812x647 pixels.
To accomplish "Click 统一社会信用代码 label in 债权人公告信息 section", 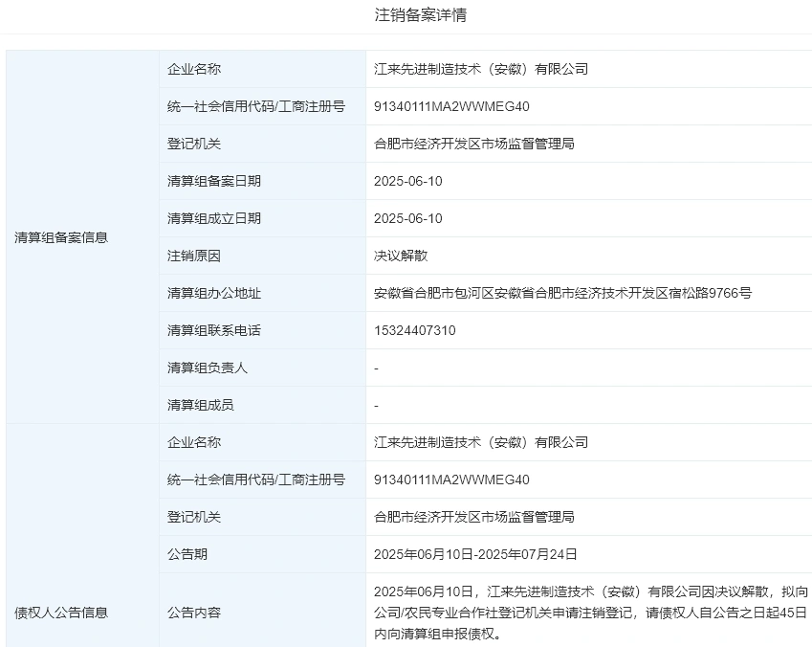I will [255, 480].
